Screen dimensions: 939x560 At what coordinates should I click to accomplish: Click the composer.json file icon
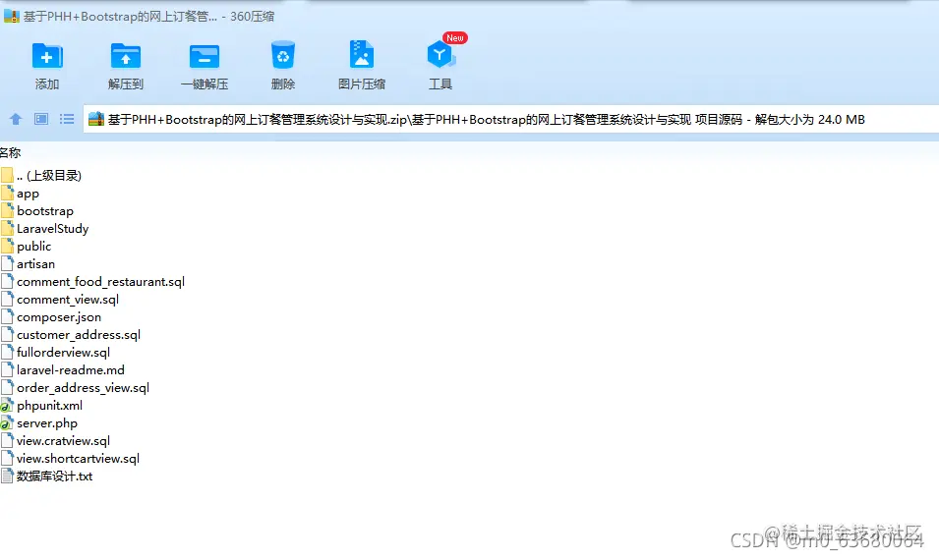pos(7,316)
